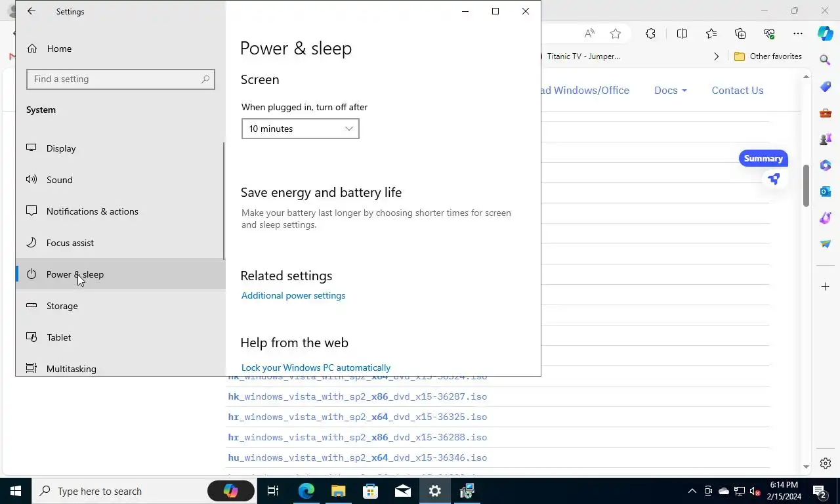Image resolution: width=840 pixels, height=504 pixels.
Task: Show hidden system tray icons
Action: click(x=692, y=491)
